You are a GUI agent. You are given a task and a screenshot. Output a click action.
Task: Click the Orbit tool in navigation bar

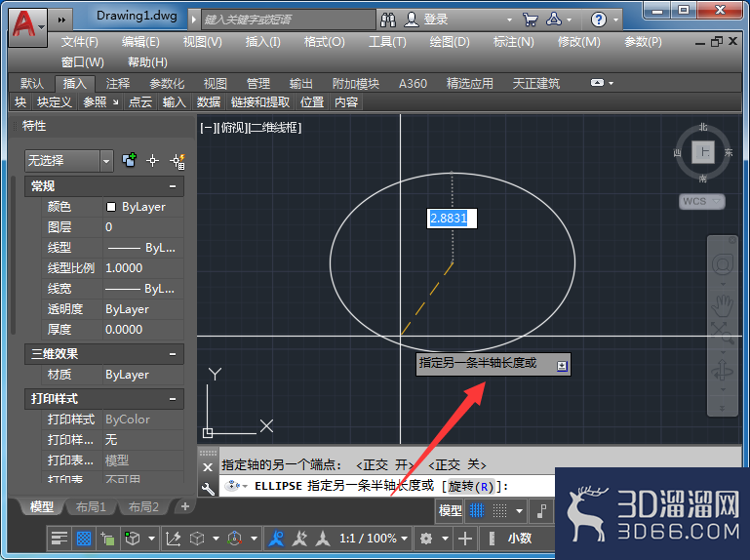click(x=723, y=371)
